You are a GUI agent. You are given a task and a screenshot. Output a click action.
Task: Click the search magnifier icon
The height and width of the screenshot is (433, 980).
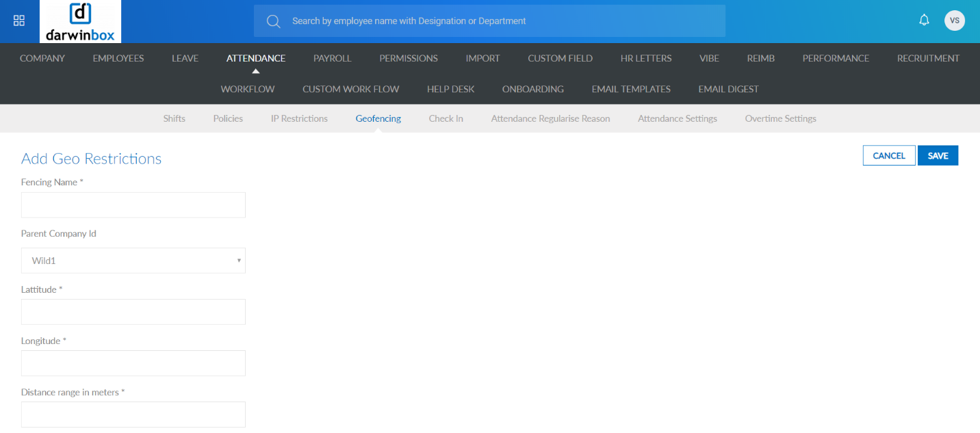[274, 21]
